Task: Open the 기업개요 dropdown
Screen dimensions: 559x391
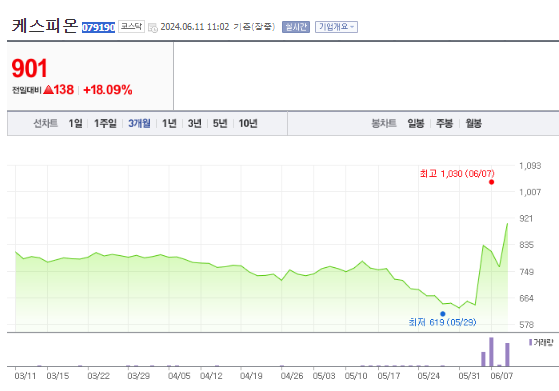Action: click(x=336, y=27)
